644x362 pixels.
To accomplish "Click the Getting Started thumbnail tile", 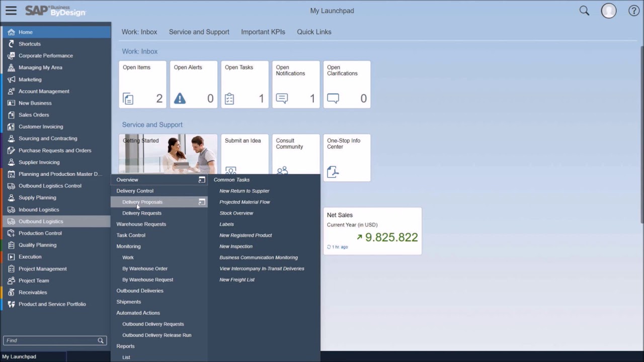I will (x=168, y=154).
